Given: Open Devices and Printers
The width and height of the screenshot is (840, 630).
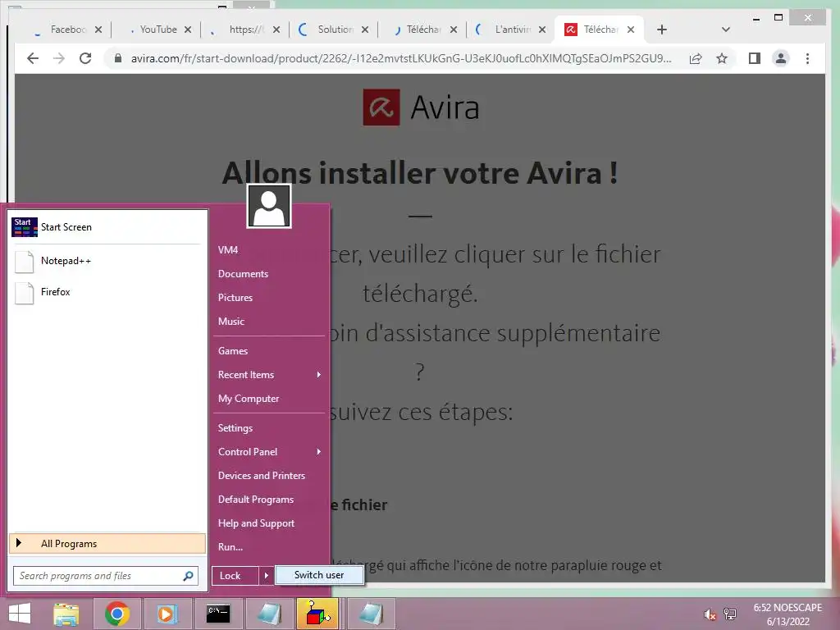Looking at the screenshot, I should click(x=262, y=476).
